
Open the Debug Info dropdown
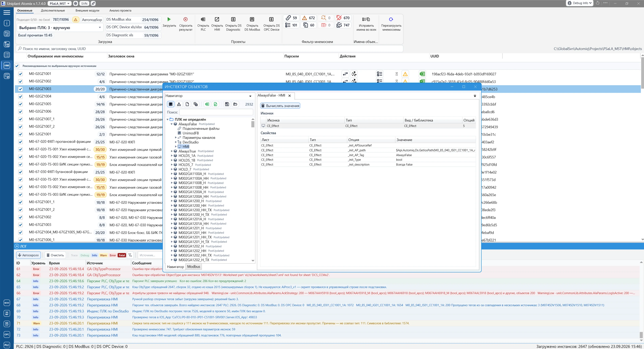(x=580, y=3)
